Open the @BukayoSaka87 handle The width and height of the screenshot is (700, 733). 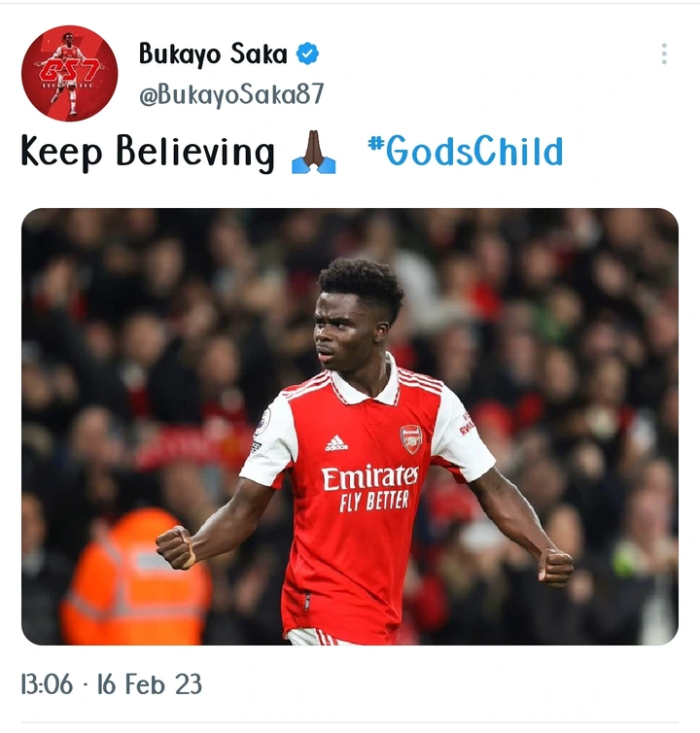tap(231, 95)
